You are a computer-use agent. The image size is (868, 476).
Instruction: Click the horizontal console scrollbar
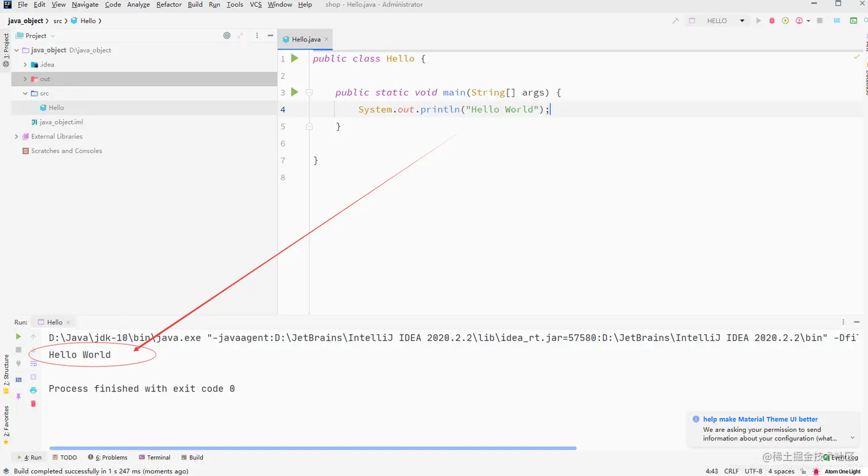(x=313, y=448)
